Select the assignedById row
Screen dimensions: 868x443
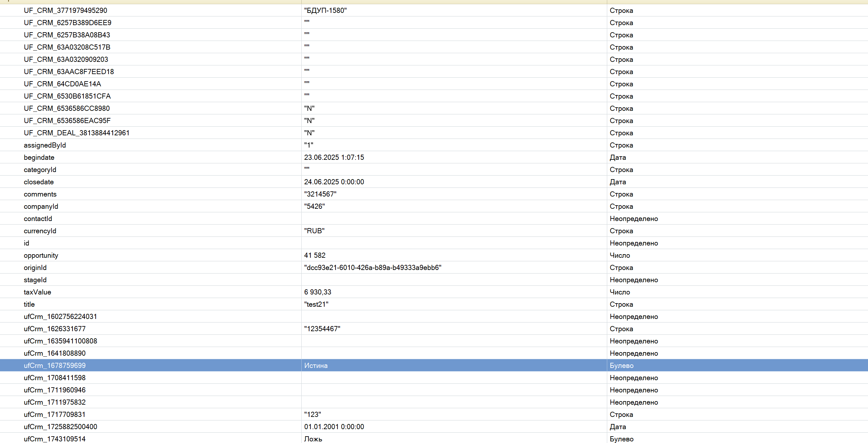[434, 145]
